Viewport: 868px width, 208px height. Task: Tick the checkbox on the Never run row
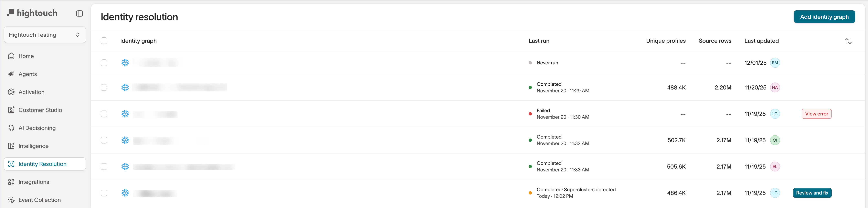coord(104,63)
